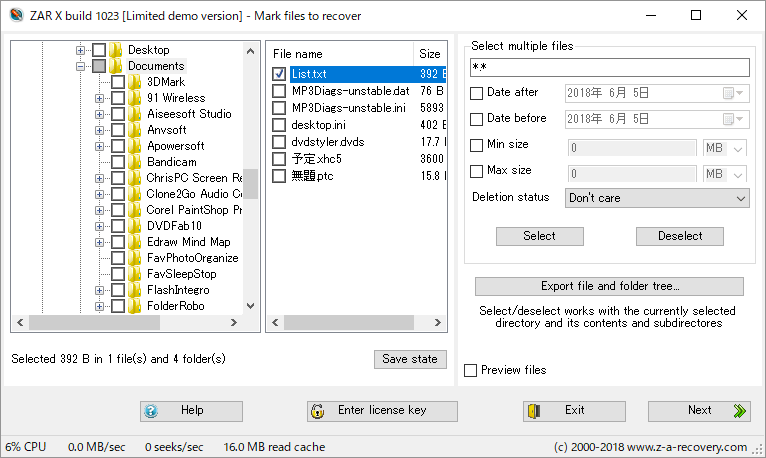Expand the 91 Wireless folder node

coord(99,98)
